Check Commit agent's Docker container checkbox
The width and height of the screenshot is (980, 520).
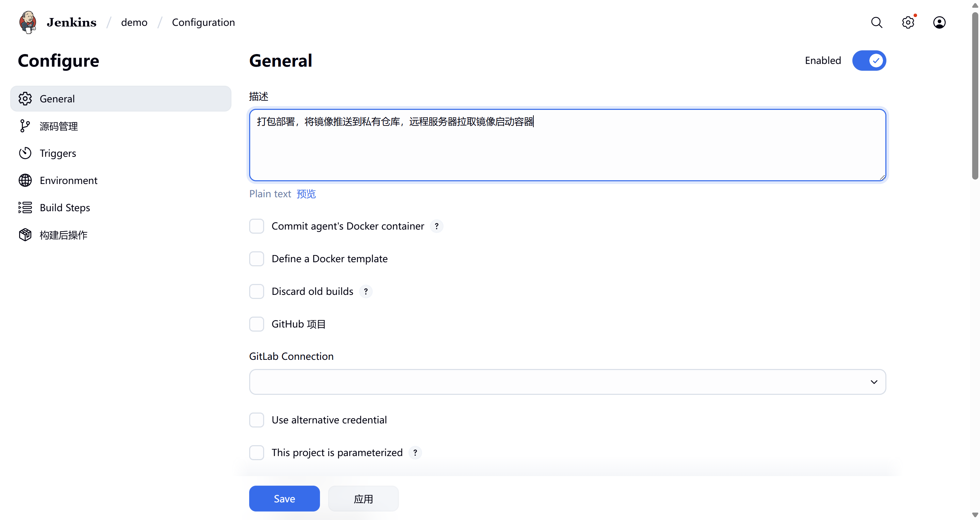point(256,226)
